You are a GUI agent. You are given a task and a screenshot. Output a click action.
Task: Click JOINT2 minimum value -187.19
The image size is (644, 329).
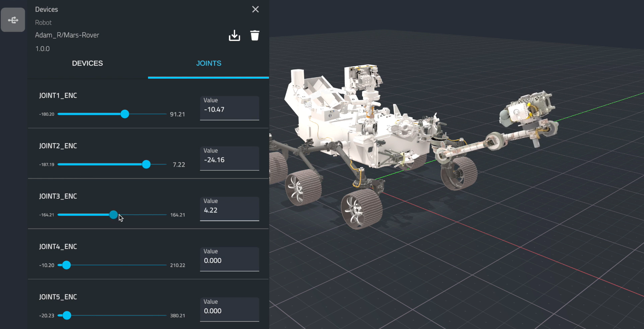[47, 164]
